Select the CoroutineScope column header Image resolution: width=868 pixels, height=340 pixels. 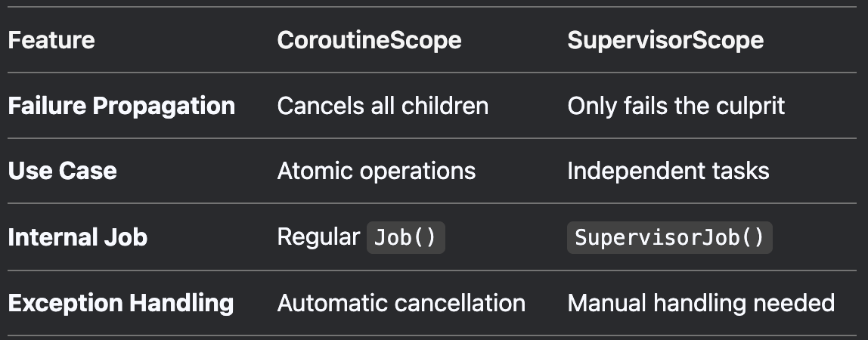pos(369,40)
